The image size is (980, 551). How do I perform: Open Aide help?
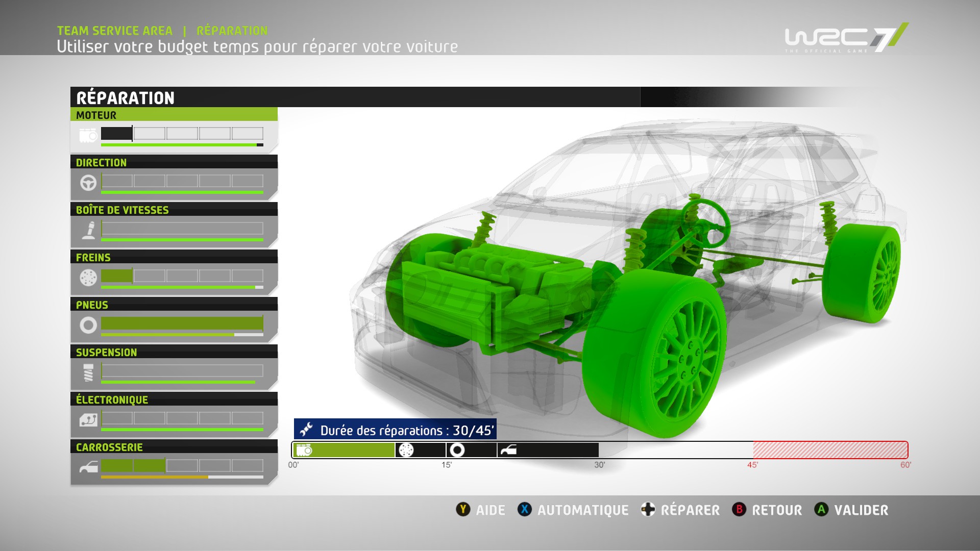point(491,510)
